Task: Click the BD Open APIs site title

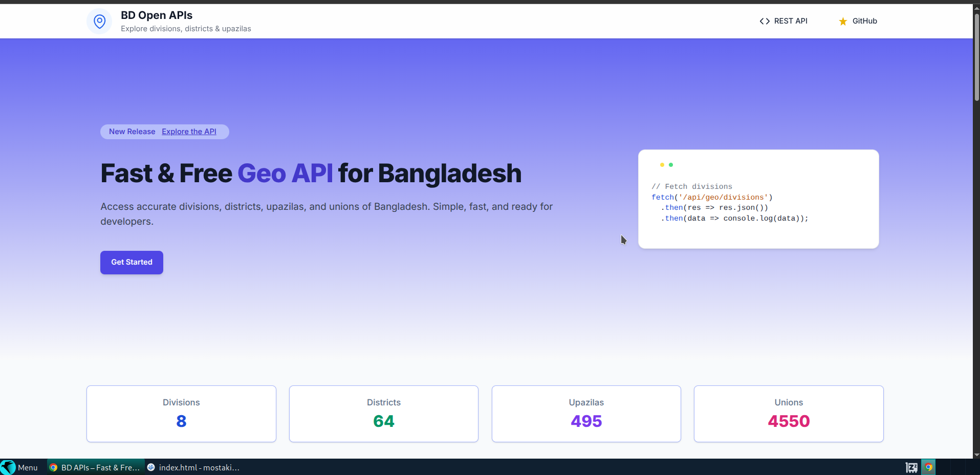Action: (157, 15)
